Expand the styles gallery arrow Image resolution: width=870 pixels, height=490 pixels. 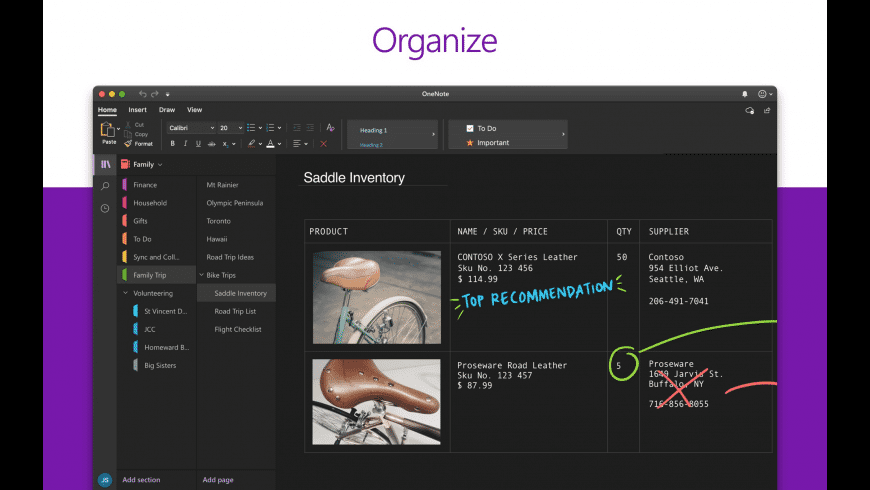click(433, 134)
